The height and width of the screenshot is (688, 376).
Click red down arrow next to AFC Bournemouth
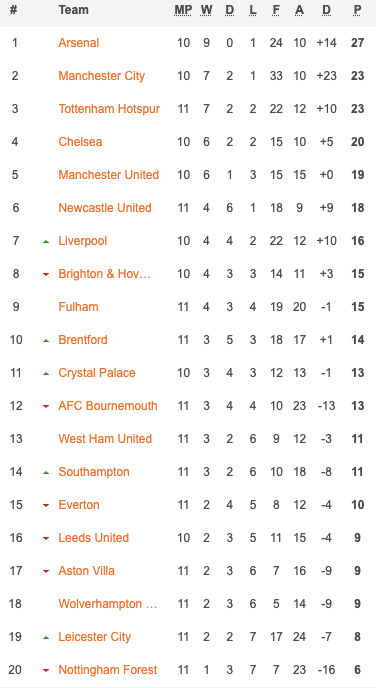pos(46,407)
